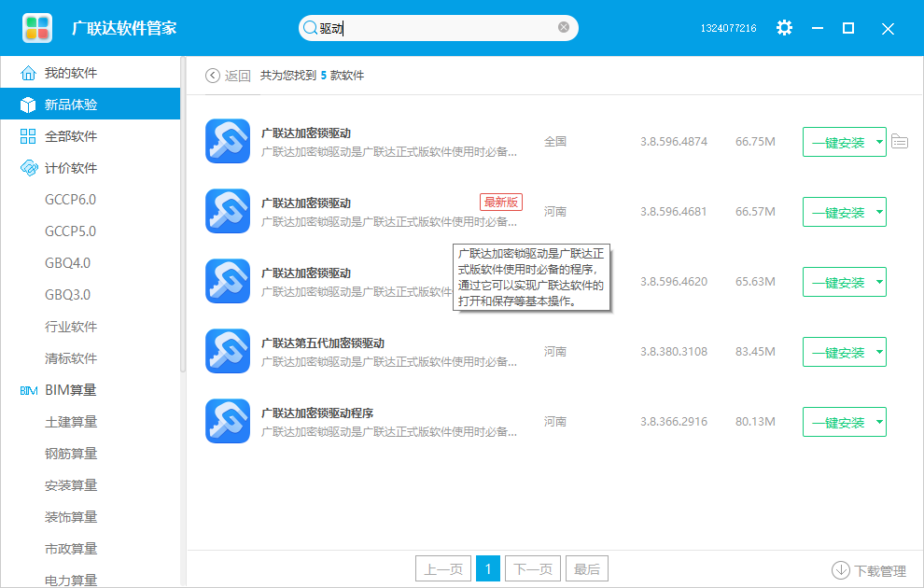Expand install options for 3.8.596.4620
This screenshot has width=924, height=588.
point(879,282)
